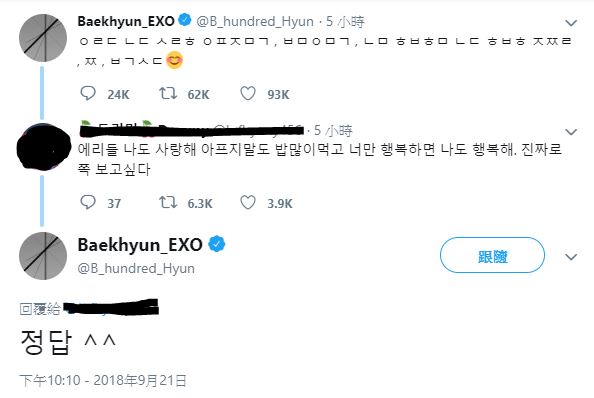Expand the options chevron on the first tweet
The image size is (594, 398).
(x=571, y=23)
